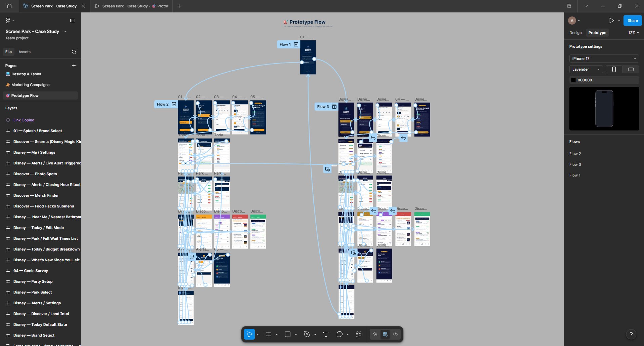Open the avatar dropdown chevron
The height and width of the screenshot is (346, 644).
point(578,21)
